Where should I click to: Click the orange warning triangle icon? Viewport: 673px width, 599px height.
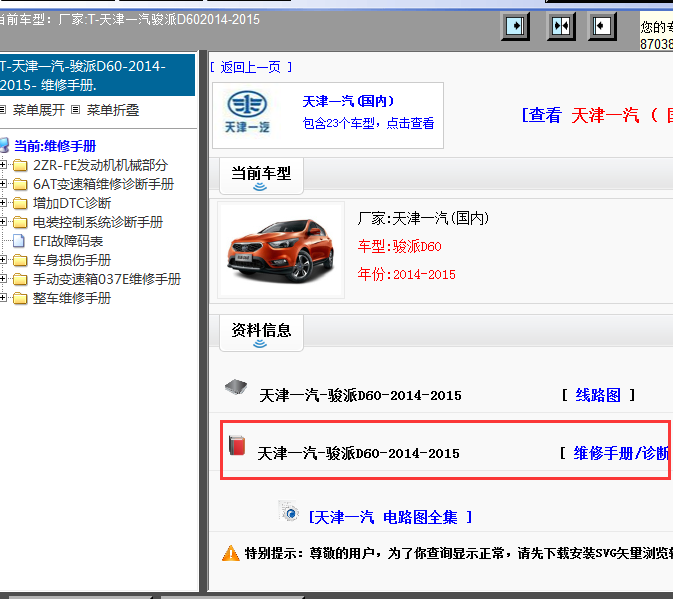(230, 553)
